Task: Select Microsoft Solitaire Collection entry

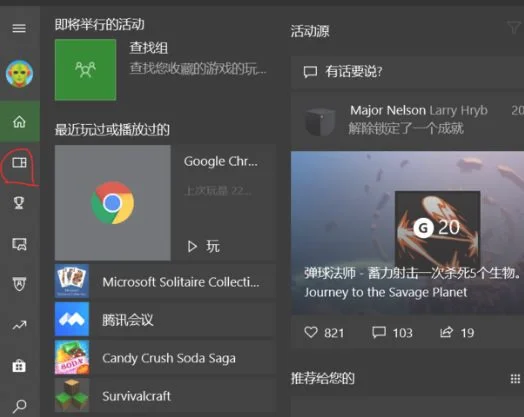Action: (x=165, y=281)
